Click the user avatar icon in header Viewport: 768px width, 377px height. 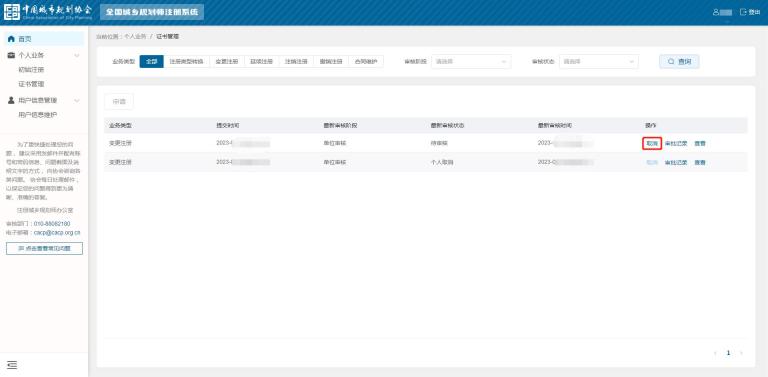716,12
